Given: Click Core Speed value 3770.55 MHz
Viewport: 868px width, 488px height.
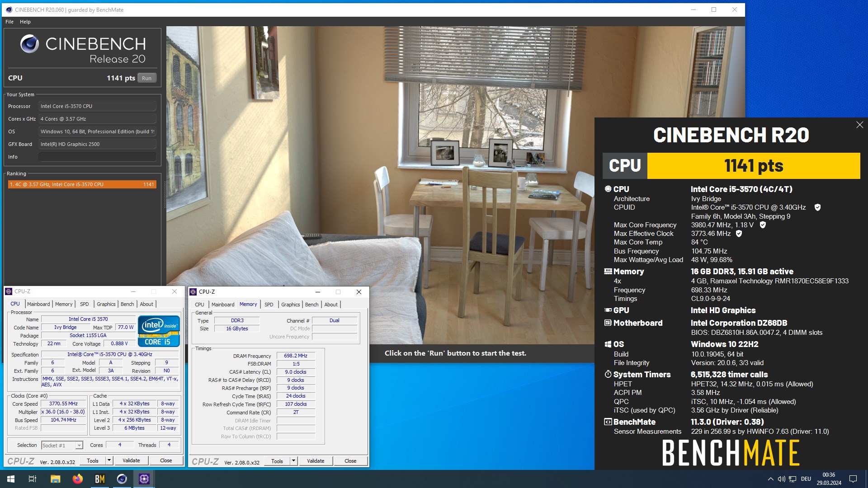Looking at the screenshot, I should tap(63, 404).
